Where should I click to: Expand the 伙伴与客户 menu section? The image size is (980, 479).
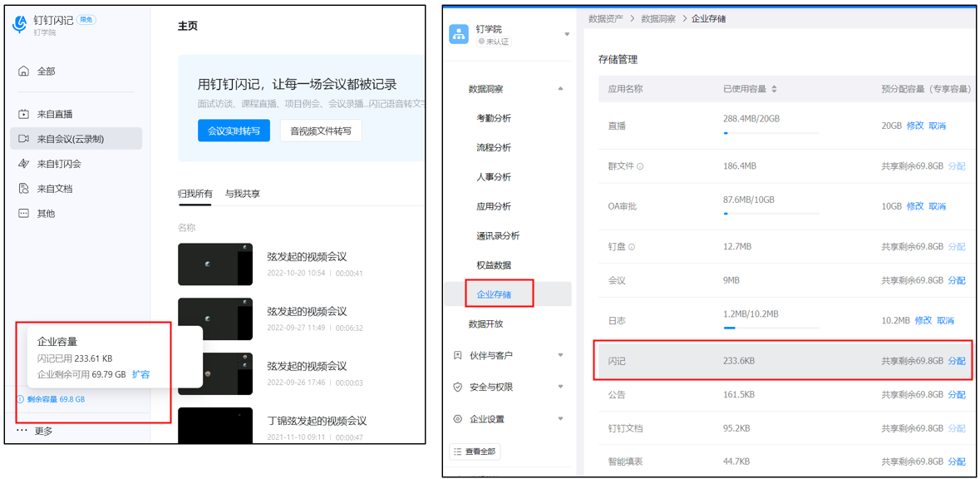[x=560, y=355]
